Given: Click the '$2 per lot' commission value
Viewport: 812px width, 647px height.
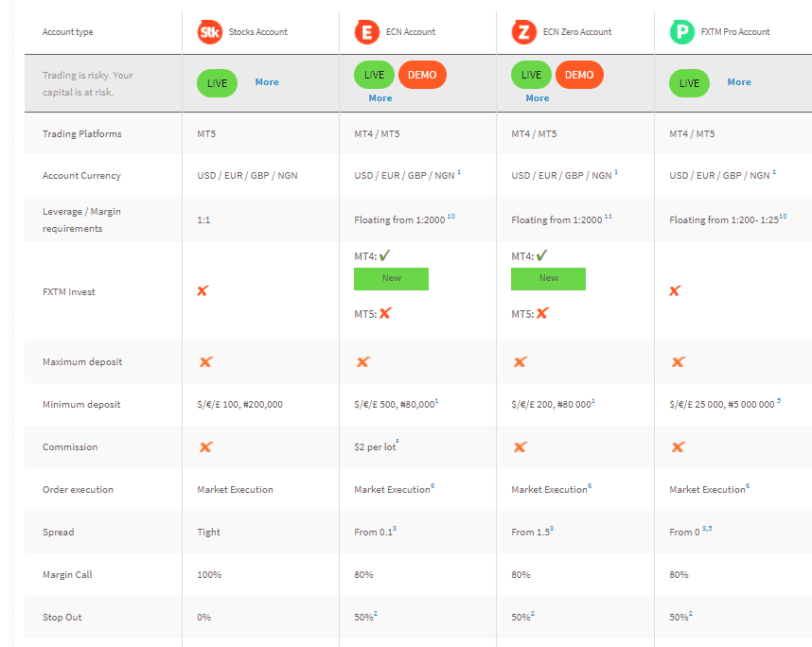Looking at the screenshot, I should tap(375, 446).
